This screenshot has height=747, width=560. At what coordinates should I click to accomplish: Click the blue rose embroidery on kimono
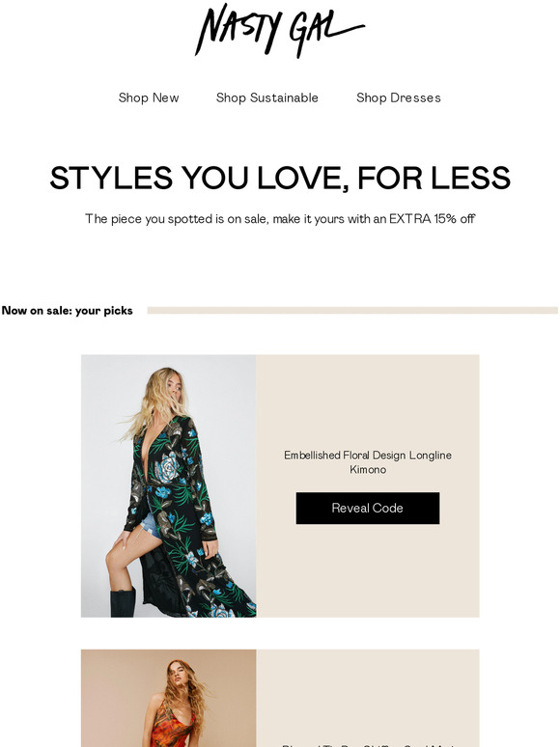[169, 466]
